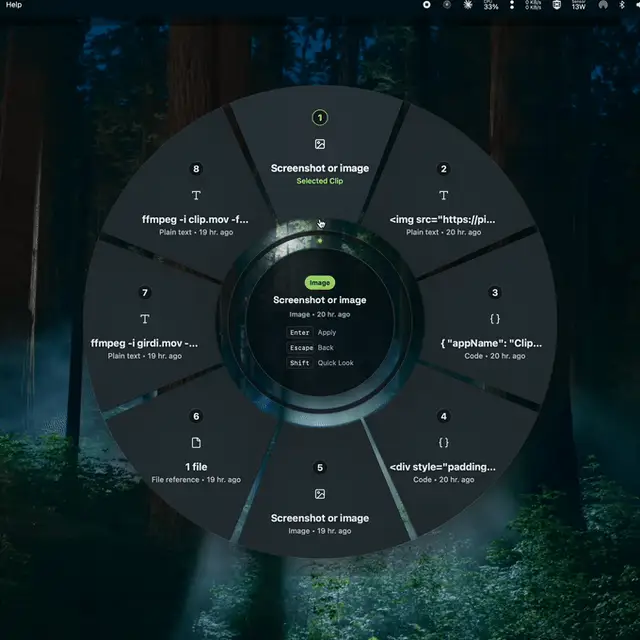The width and height of the screenshot is (640, 640).
Task: Click the Escape key hint in the center
Action: 301,347
